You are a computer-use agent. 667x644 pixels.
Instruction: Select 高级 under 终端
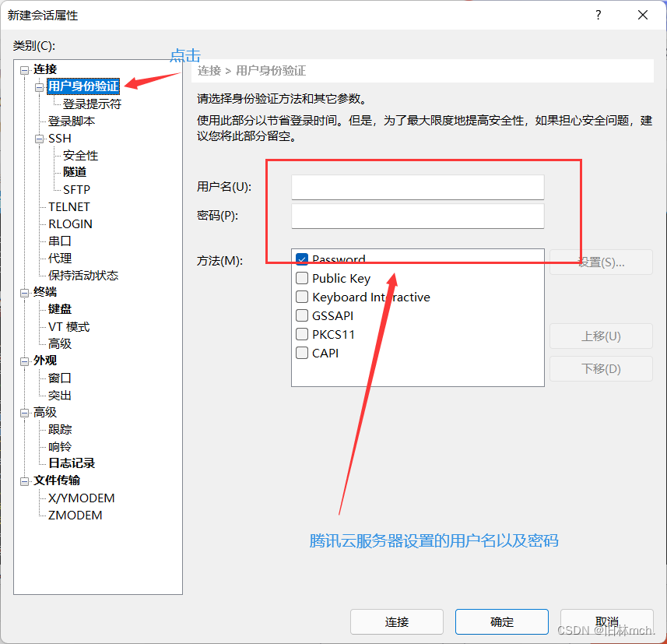pyautogui.click(x=60, y=343)
